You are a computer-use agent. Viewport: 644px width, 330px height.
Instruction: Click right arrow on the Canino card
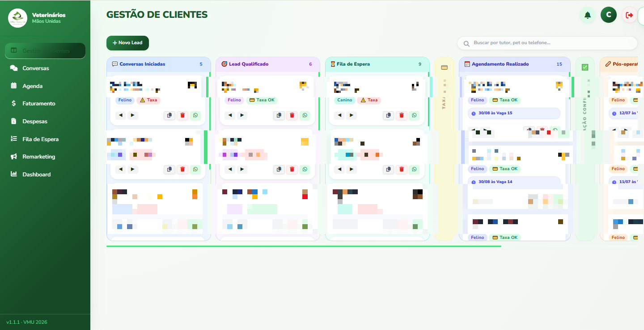[x=352, y=115]
